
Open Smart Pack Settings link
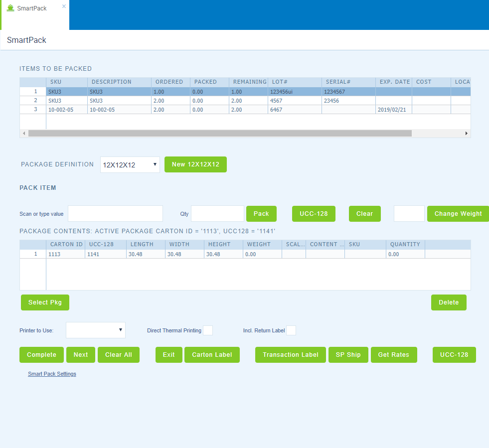pos(52,374)
